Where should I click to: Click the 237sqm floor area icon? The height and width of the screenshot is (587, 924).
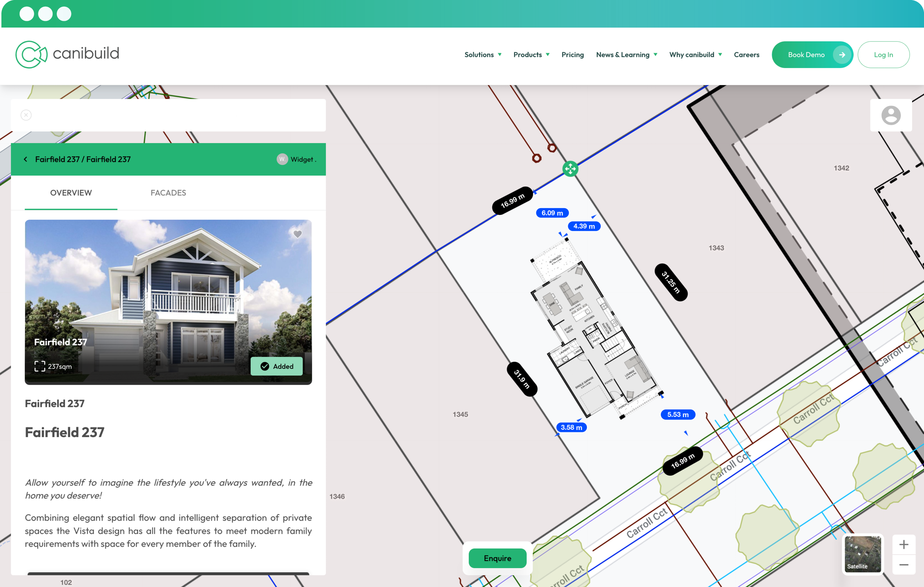click(39, 366)
